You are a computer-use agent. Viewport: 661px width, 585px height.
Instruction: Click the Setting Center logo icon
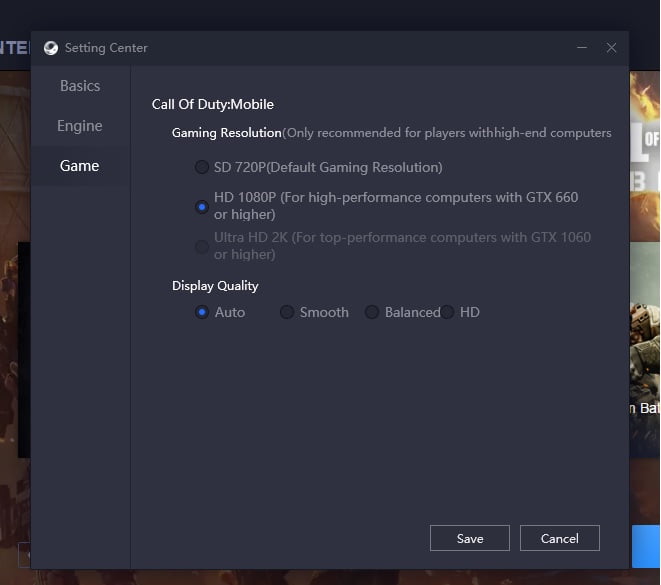click(51, 48)
